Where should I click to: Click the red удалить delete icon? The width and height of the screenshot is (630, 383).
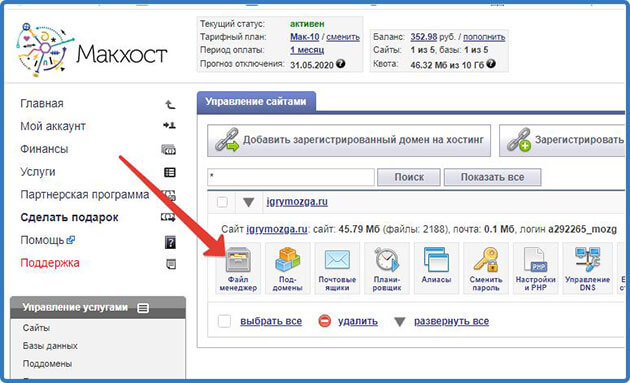325,321
